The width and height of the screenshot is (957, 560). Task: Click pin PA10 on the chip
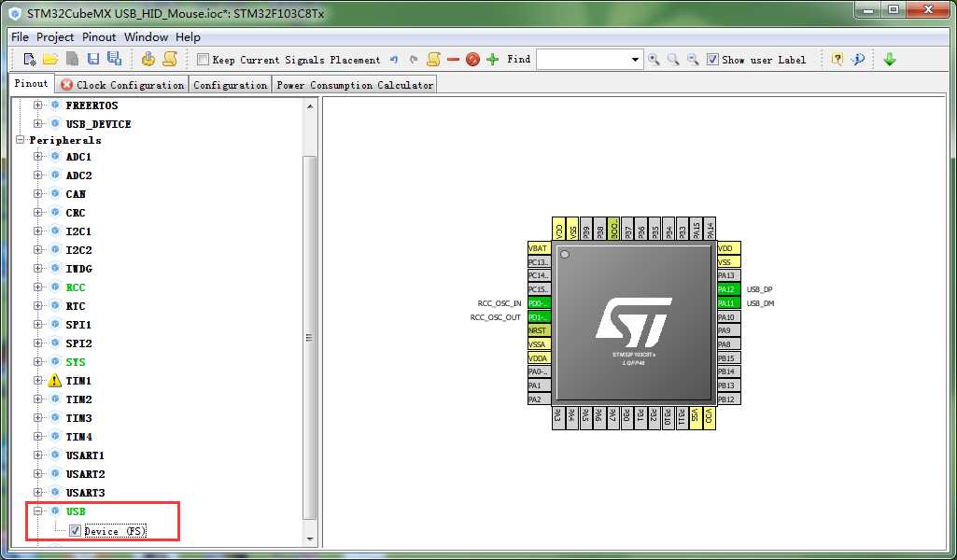click(x=729, y=317)
